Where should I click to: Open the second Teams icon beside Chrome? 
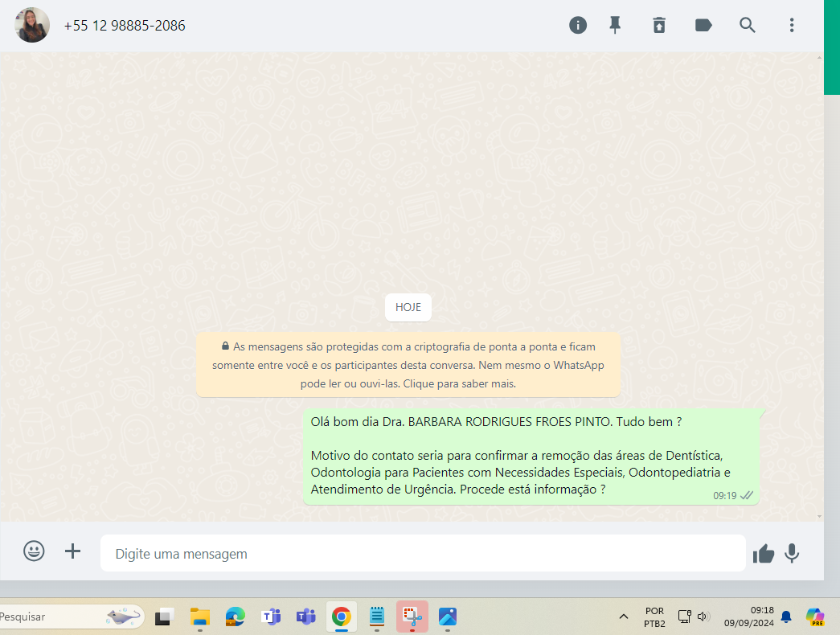(306, 617)
